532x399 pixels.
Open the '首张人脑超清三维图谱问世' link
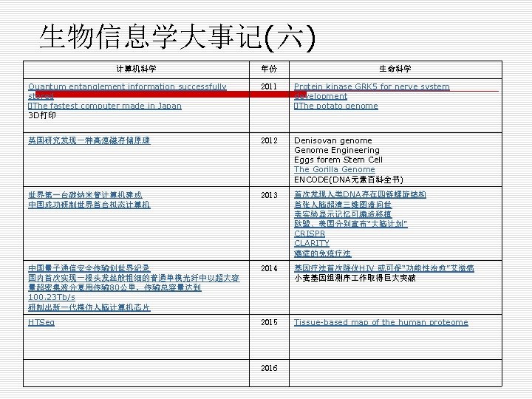[343, 205]
